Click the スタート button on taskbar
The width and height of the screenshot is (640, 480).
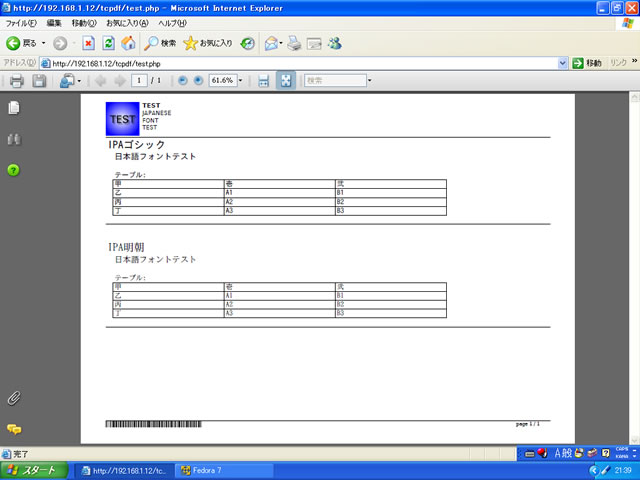pos(36,470)
